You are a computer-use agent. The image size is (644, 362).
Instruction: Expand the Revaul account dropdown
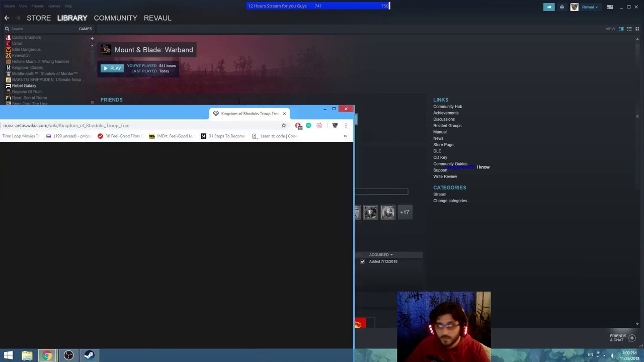590,7
